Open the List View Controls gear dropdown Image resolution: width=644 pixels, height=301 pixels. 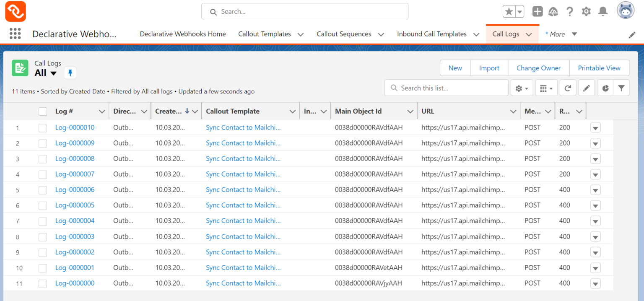[x=522, y=88]
